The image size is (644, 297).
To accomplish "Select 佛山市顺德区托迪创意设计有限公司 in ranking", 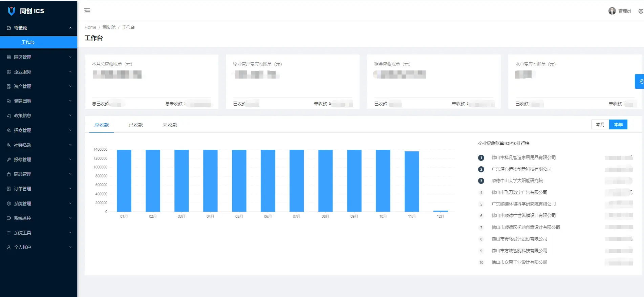I will [x=526, y=227].
